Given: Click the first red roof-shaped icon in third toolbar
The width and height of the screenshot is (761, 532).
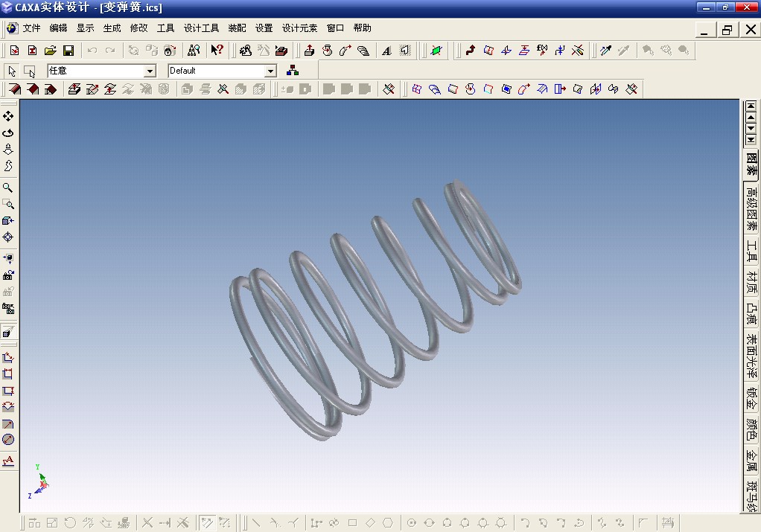Looking at the screenshot, I should click(x=15, y=89).
